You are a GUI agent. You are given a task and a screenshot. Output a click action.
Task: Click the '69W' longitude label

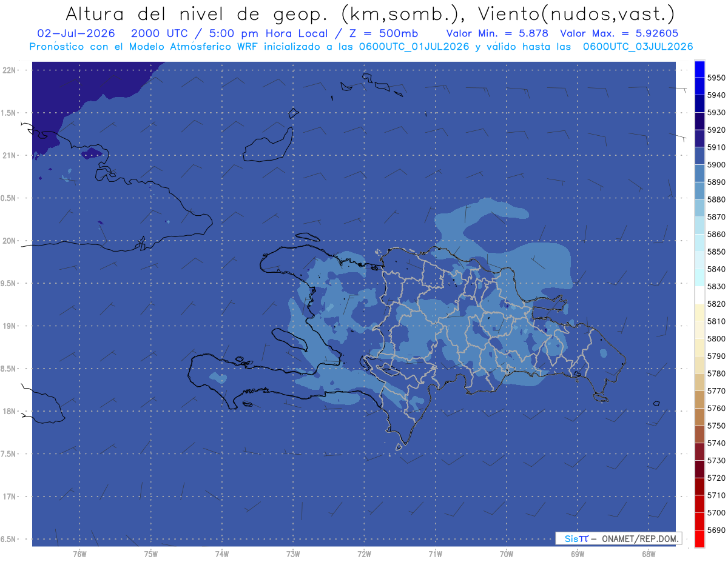(x=578, y=554)
